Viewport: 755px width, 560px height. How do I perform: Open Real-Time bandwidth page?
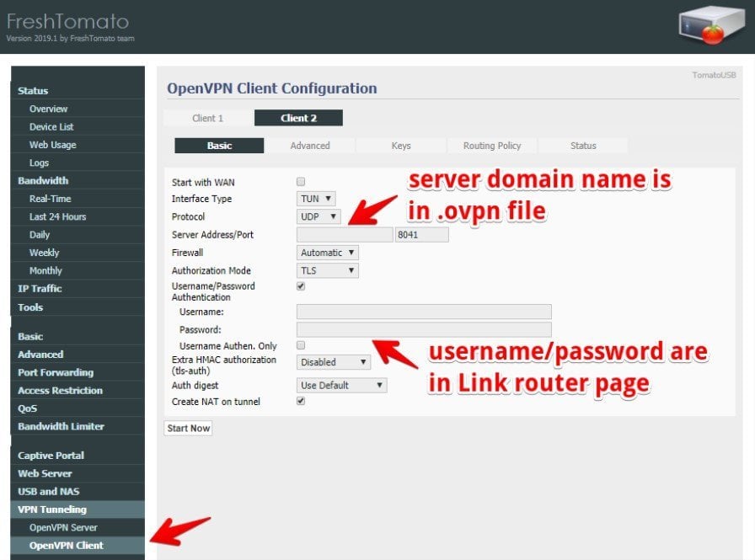[78, 199]
